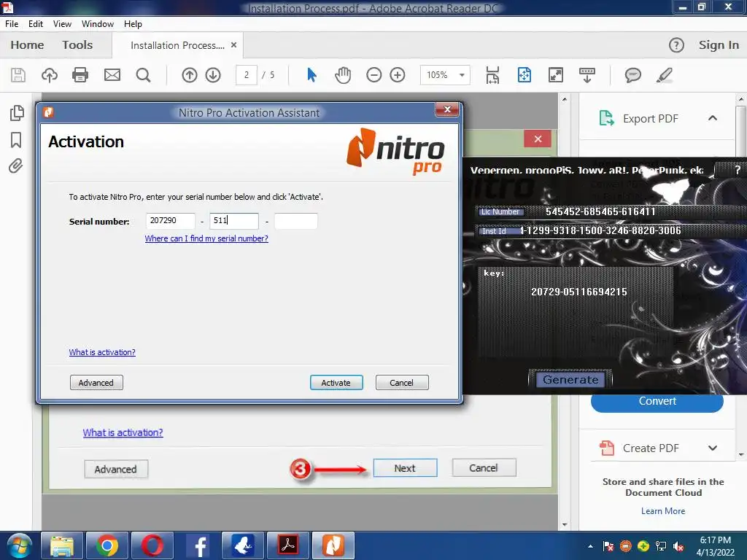Screen dimensions: 747x560
Task: Click first serial number field with 207290
Action: click(x=171, y=221)
